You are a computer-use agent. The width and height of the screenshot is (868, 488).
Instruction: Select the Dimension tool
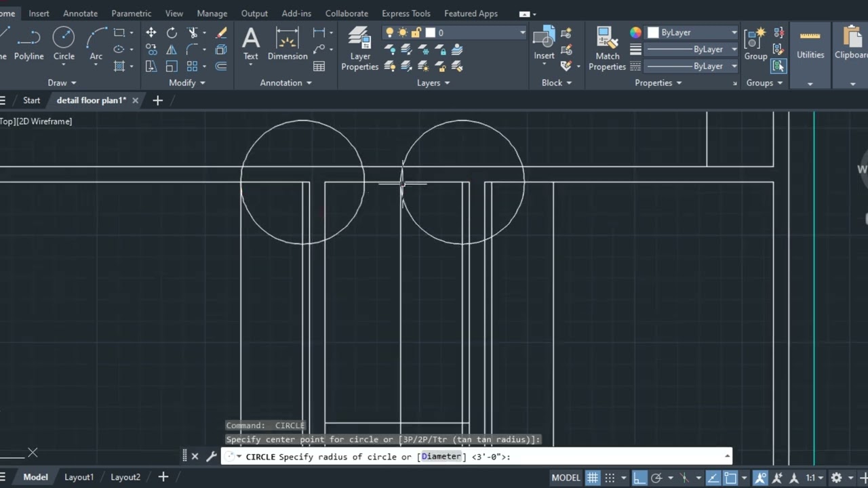tap(288, 43)
